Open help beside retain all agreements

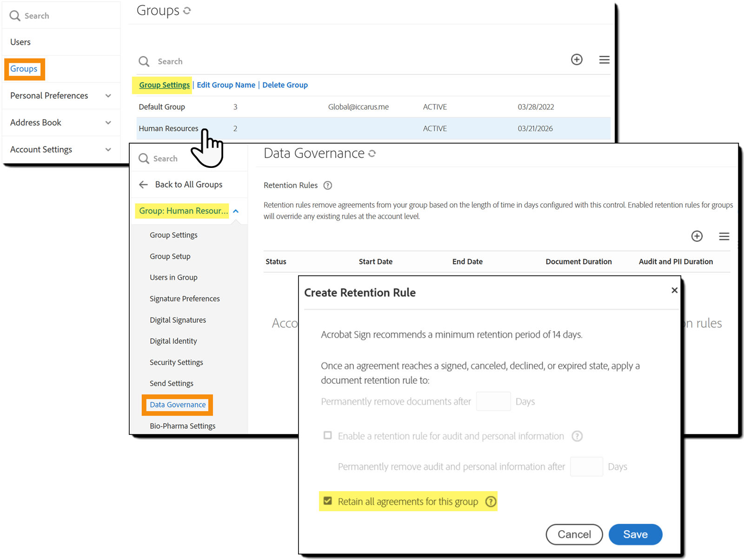coord(491,501)
